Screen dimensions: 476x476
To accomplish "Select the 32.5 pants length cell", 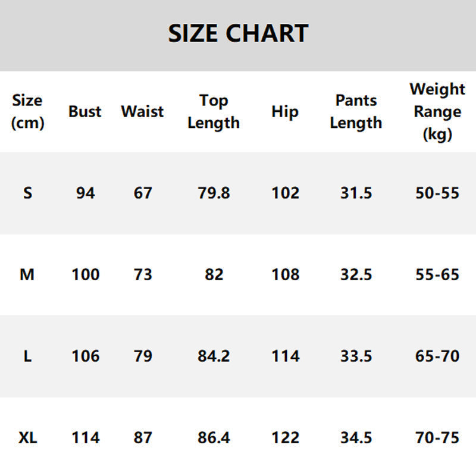I will tap(356, 274).
